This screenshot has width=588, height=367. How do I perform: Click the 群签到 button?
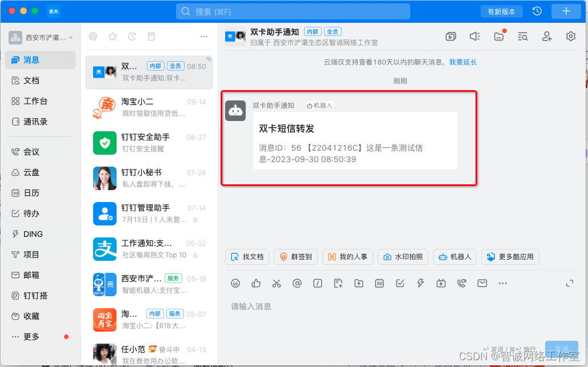pyautogui.click(x=296, y=257)
